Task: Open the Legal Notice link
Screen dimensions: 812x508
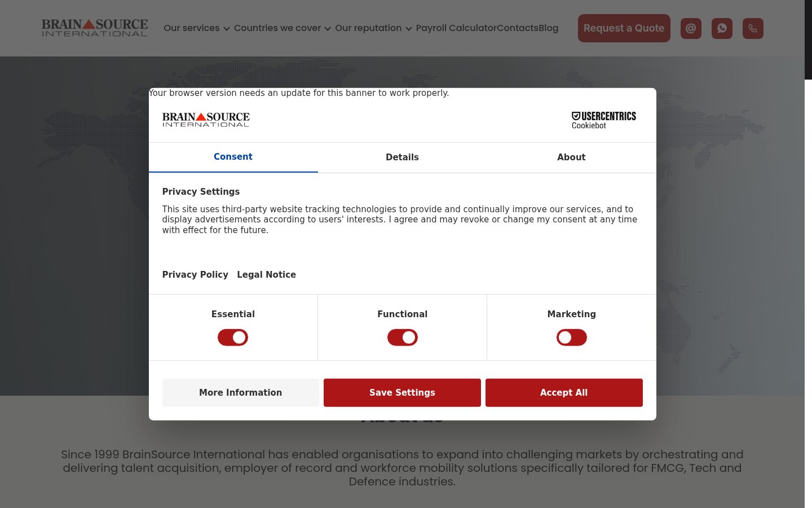Action: tap(266, 275)
